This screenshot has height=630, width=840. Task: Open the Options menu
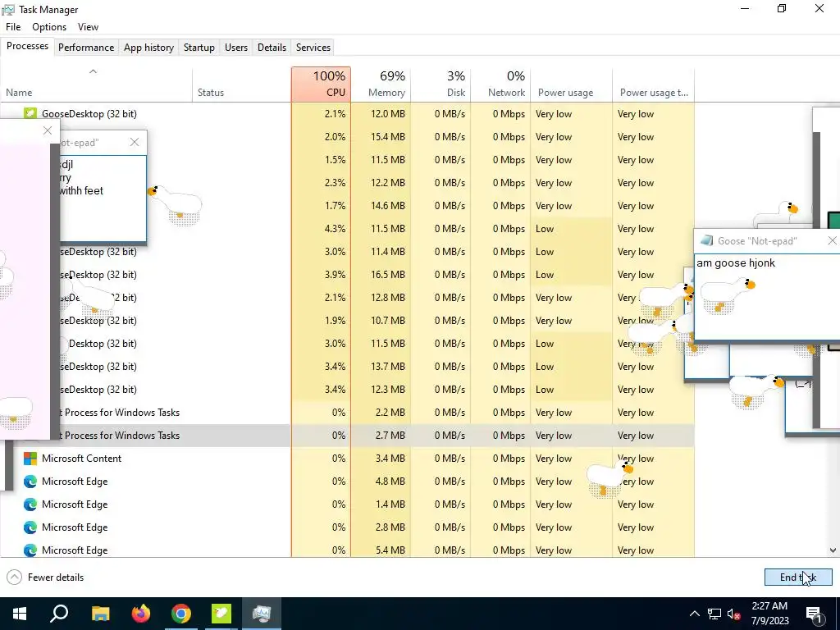pos(49,27)
